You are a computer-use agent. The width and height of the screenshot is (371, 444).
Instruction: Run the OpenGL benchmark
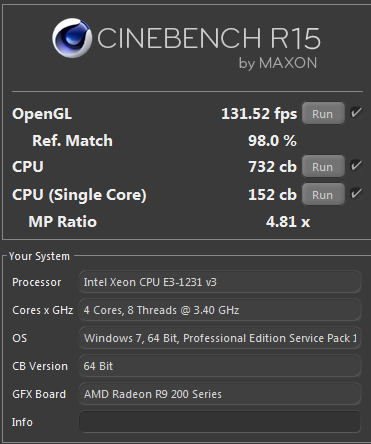323,113
